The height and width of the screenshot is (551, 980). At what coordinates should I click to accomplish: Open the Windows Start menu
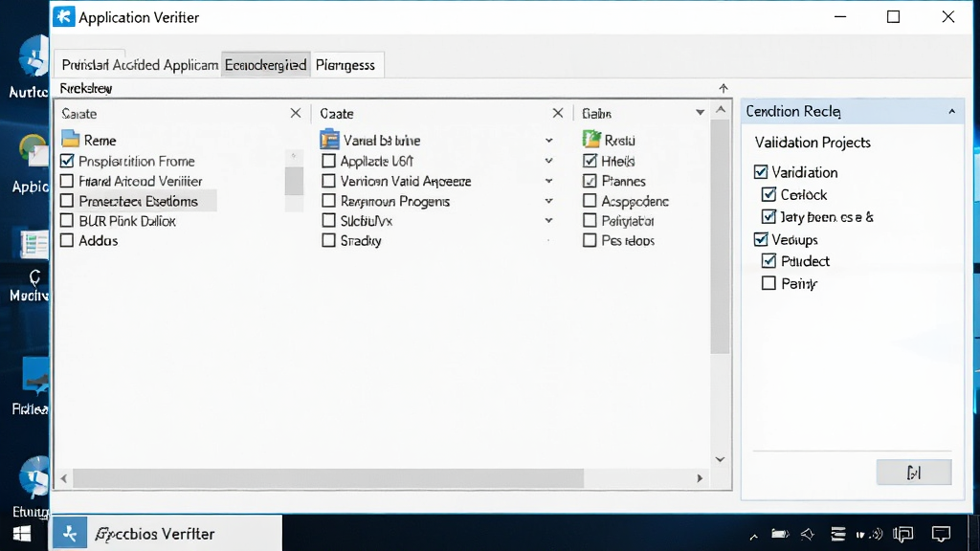22,534
